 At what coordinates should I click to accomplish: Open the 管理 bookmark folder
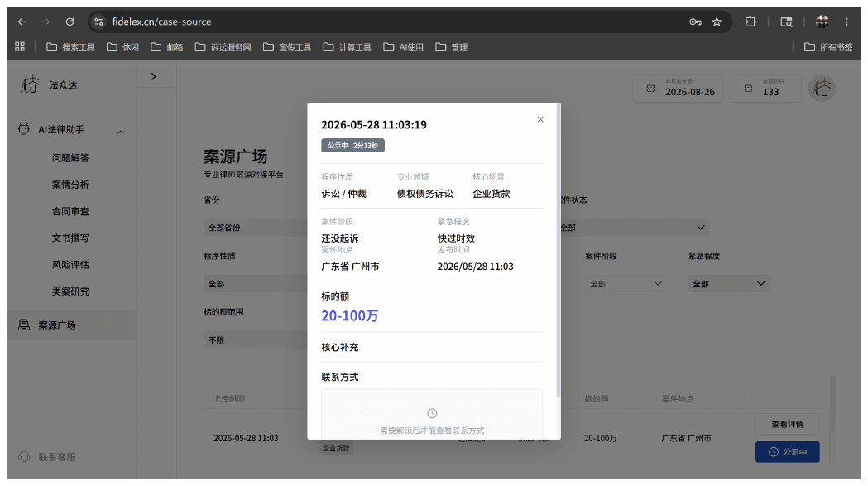pos(452,46)
